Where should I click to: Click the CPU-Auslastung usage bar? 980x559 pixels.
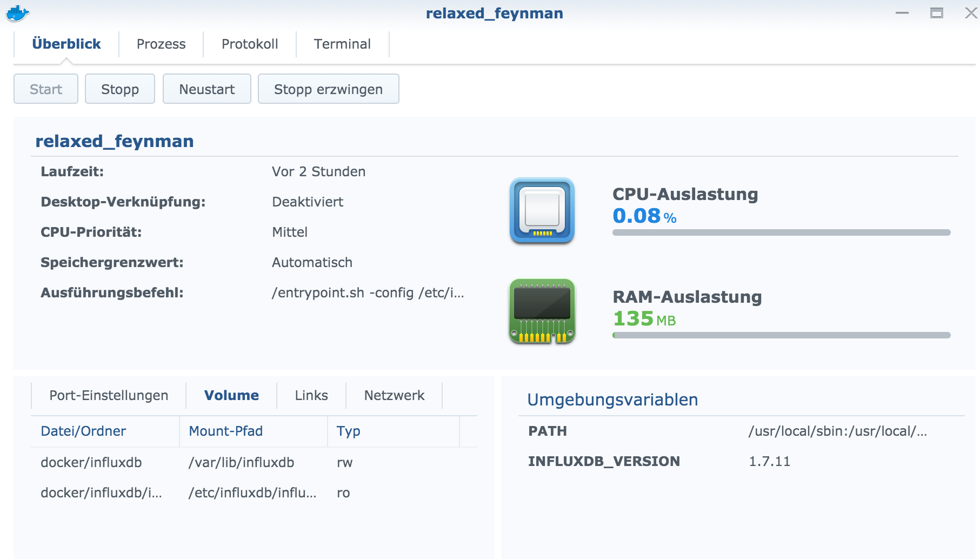(x=781, y=232)
